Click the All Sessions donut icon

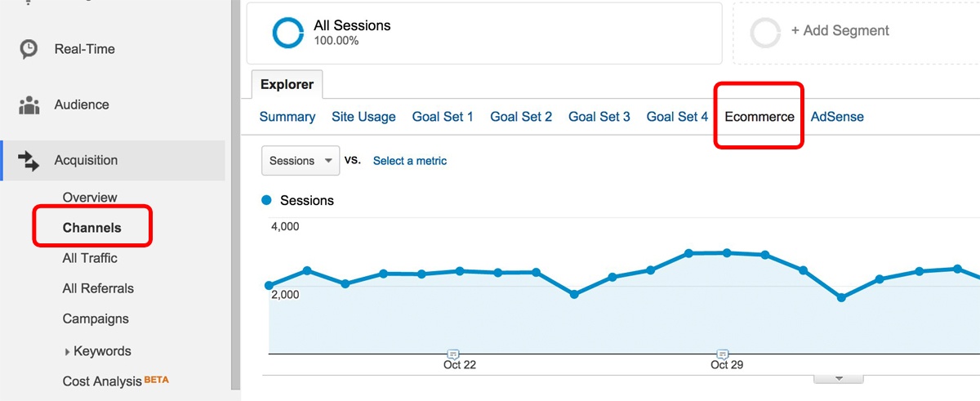click(287, 32)
